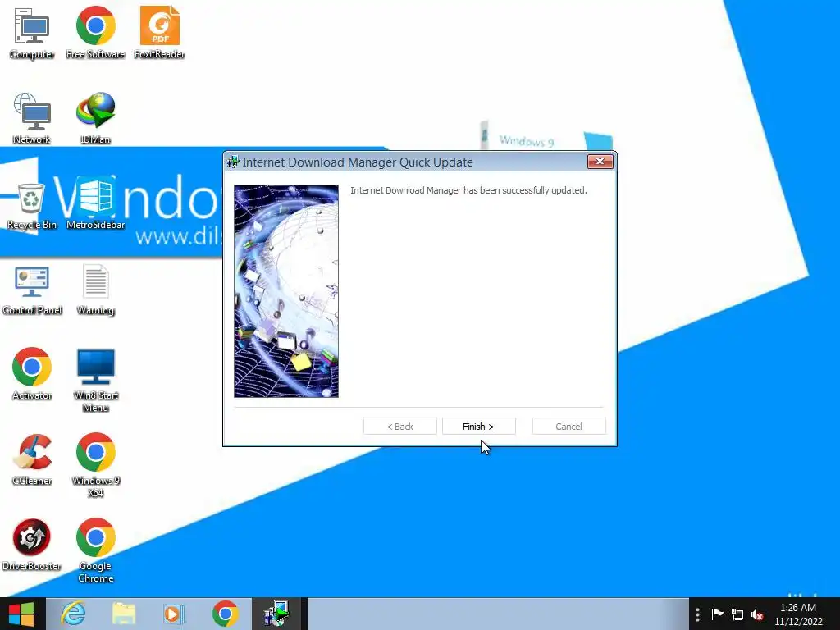This screenshot has height=630, width=840.
Task: Select the Recycle Bin desktop icon
Action: [x=32, y=206]
